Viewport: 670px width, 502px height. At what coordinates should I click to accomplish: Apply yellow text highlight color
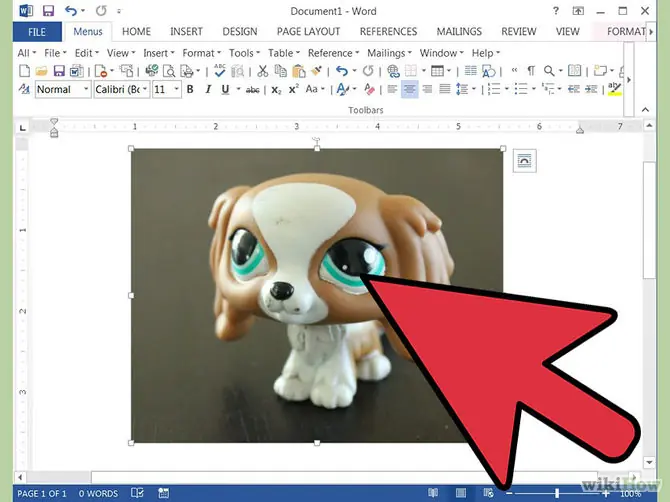click(x=614, y=89)
